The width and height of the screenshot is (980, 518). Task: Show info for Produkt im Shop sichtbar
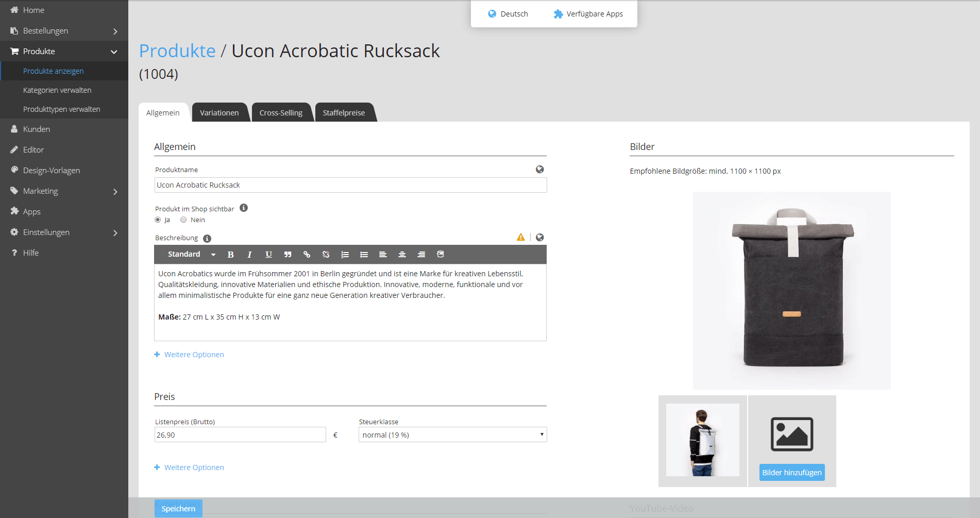tap(244, 208)
